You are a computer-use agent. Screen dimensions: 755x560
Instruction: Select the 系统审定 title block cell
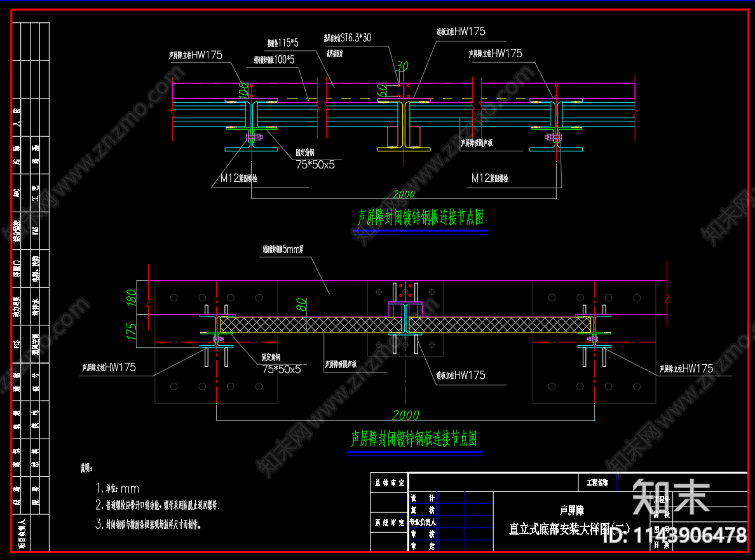tap(390, 522)
